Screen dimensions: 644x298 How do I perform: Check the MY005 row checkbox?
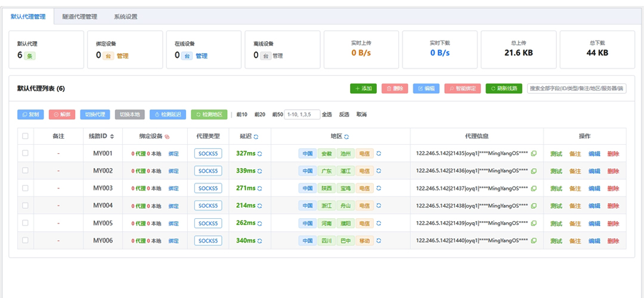click(x=25, y=223)
